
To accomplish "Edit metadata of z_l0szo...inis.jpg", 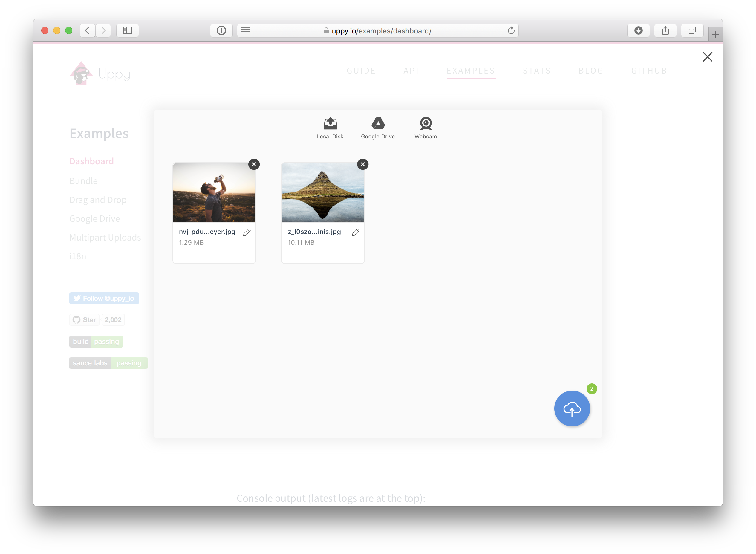I will 355,232.
